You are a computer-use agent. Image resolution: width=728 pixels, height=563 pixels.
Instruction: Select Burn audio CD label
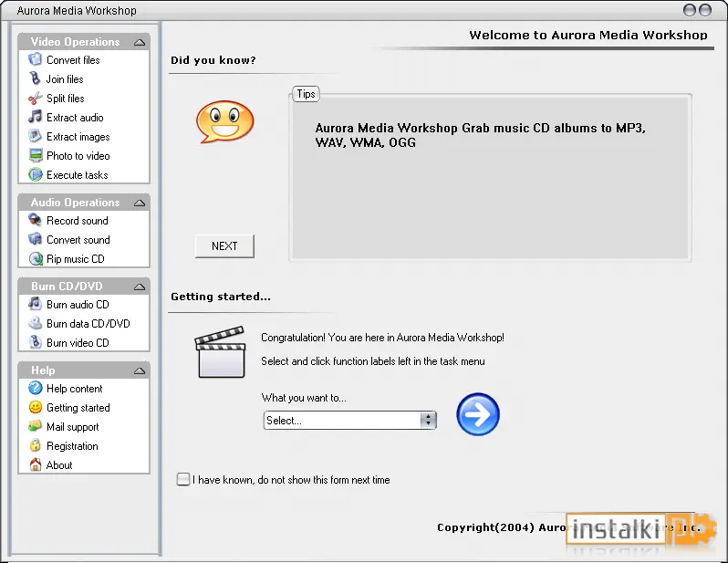(78, 304)
